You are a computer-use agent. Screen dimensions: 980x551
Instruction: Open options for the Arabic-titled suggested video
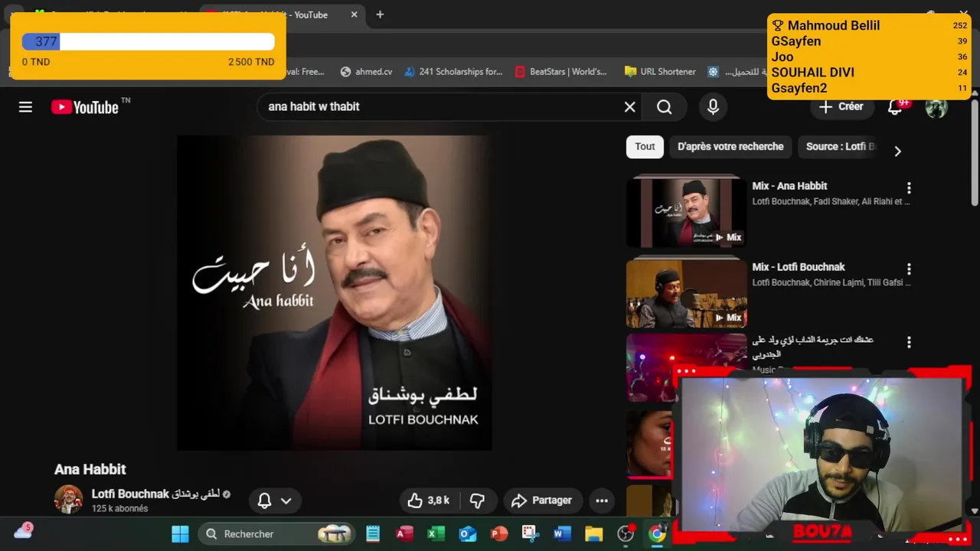(x=909, y=343)
